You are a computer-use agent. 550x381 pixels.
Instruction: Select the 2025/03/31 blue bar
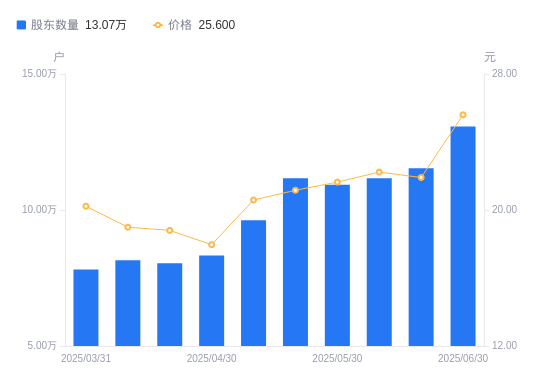86,308
